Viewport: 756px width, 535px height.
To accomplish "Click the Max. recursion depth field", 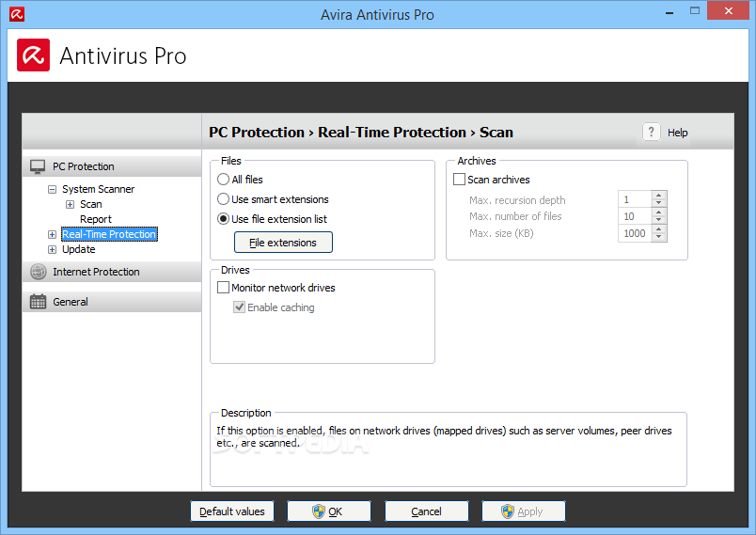I will (635, 199).
